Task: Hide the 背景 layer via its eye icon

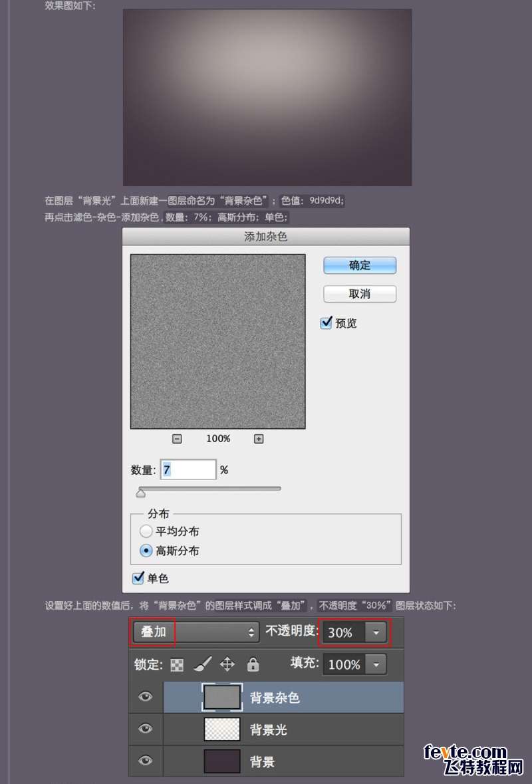Action: 146,761
